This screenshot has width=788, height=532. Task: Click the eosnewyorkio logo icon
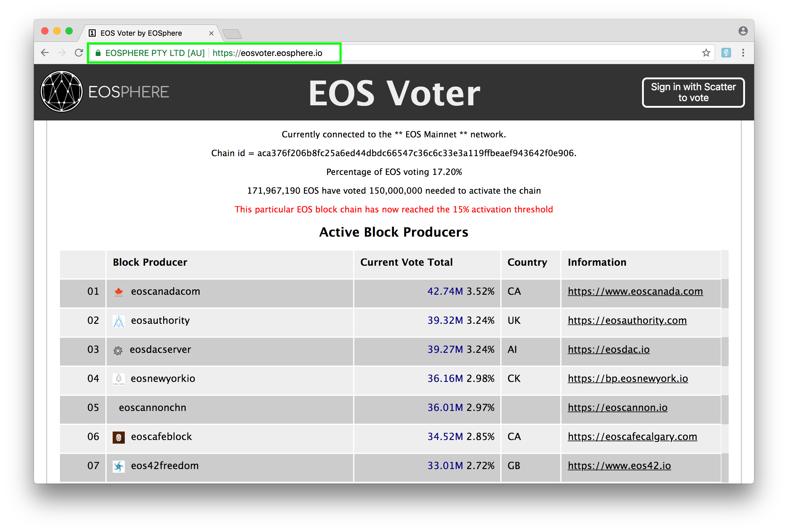click(x=118, y=379)
